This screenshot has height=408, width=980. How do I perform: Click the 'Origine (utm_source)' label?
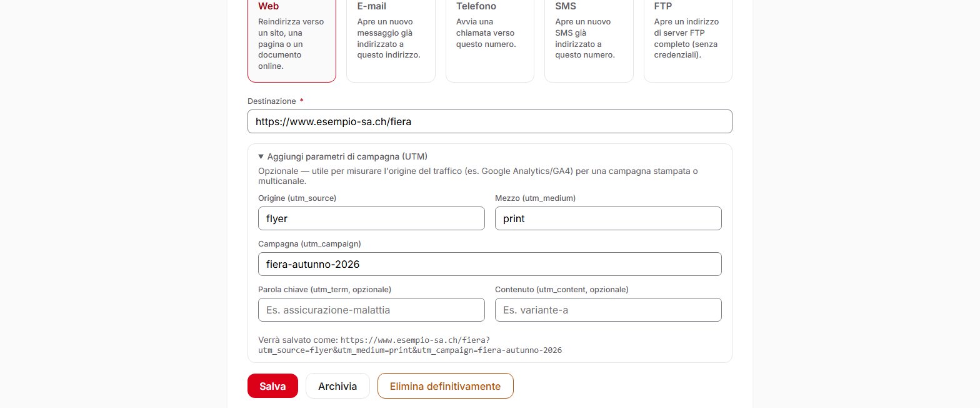297,198
